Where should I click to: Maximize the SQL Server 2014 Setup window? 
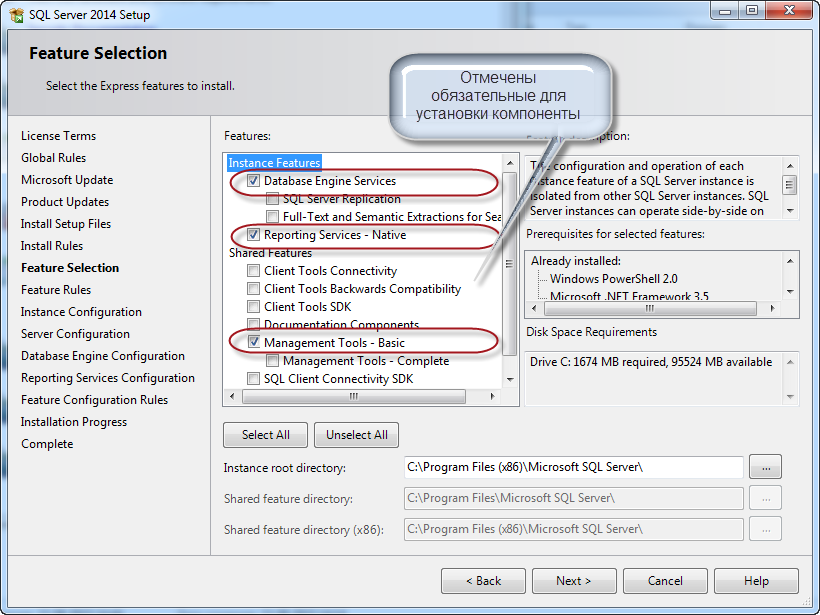point(751,10)
